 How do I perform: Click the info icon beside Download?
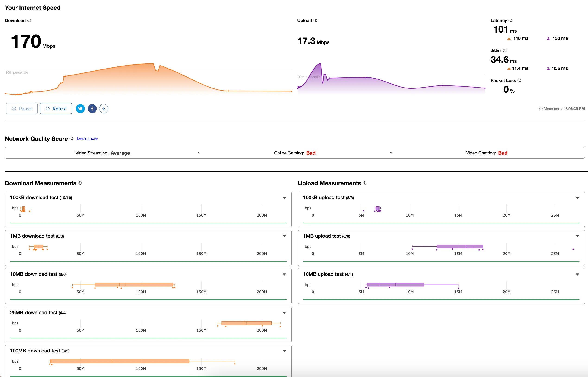(29, 20)
